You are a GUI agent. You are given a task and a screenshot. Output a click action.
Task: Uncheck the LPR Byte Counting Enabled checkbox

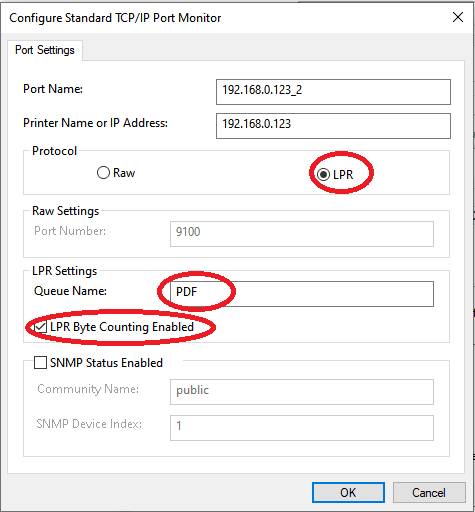(x=40, y=327)
